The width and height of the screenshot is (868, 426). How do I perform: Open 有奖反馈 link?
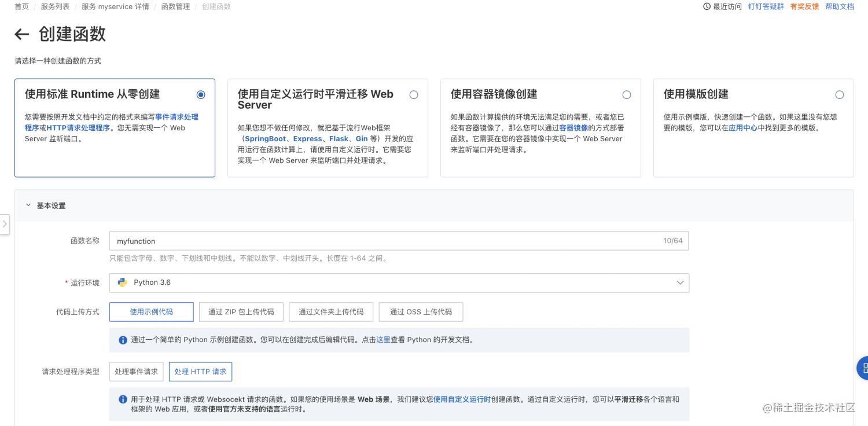(x=804, y=6)
